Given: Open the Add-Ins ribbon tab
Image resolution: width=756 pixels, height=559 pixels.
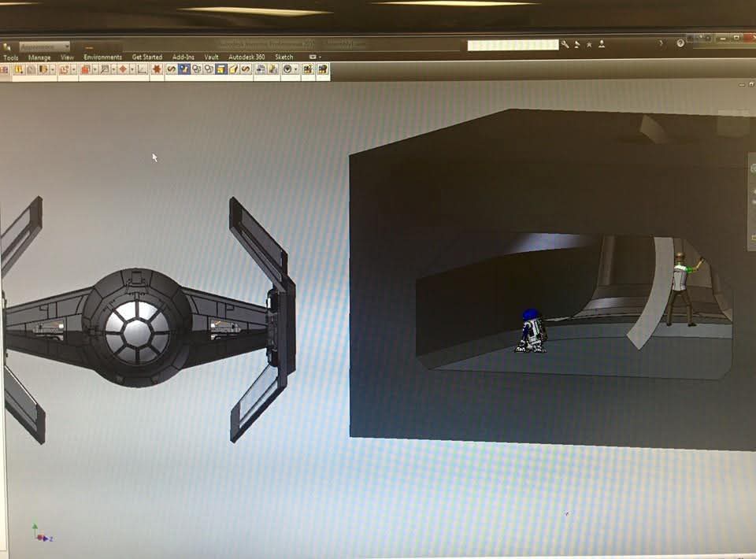Looking at the screenshot, I should (x=183, y=57).
